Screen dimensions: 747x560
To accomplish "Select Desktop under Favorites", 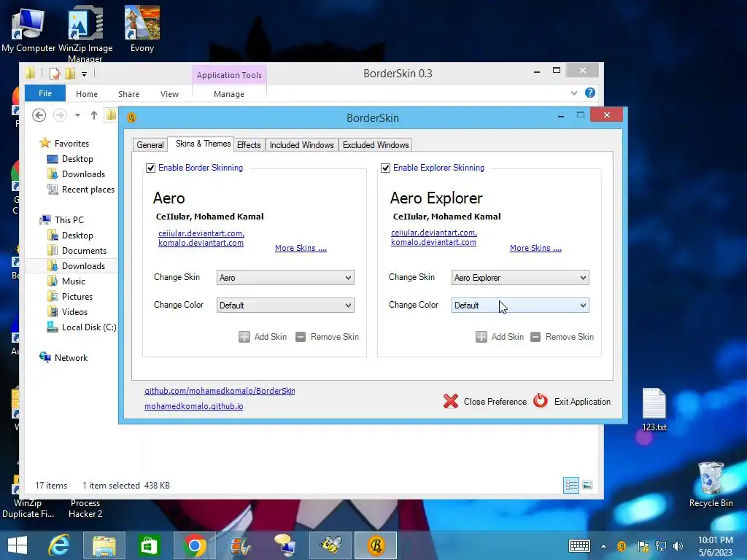I will [x=77, y=158].
